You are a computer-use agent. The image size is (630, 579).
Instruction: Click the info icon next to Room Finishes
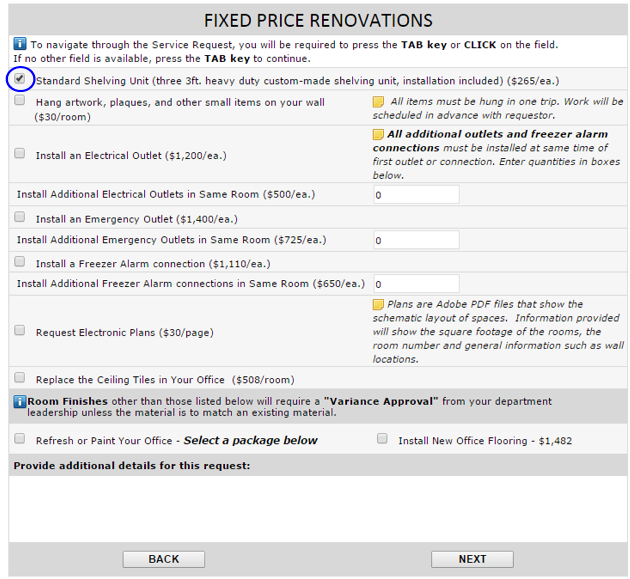[19, 401]
